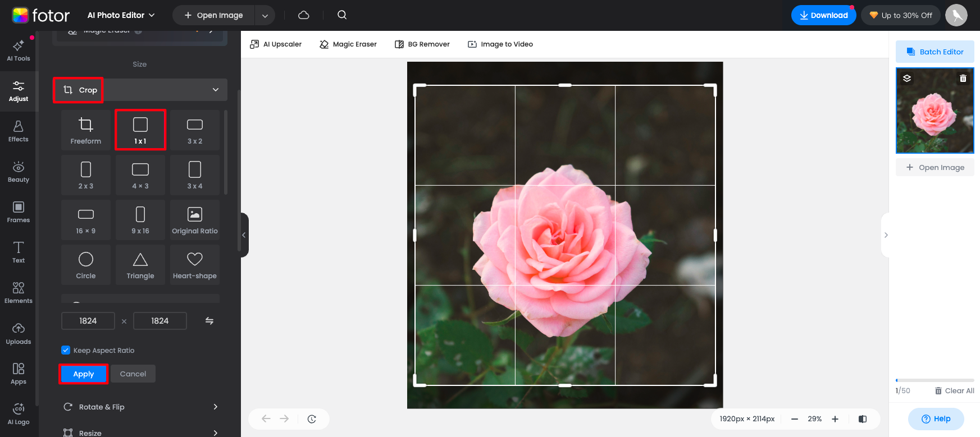Choose the Heart-shape crop
This screenshot has height=437, width=980.
point(195,265)
